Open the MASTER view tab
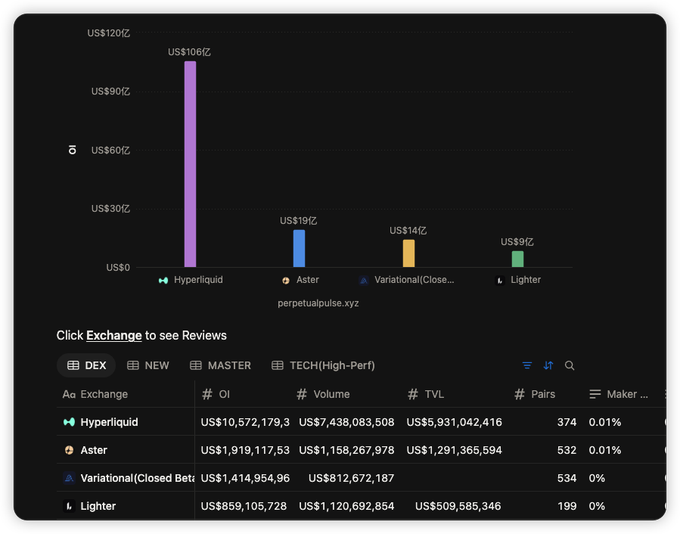Viewport: 680px width, 534px height. tap(220, 365)
